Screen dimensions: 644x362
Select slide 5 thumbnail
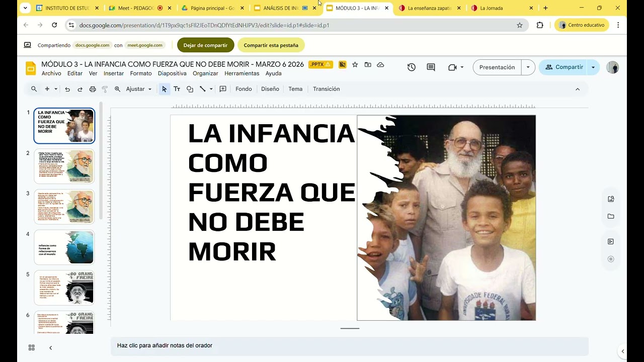64,288
